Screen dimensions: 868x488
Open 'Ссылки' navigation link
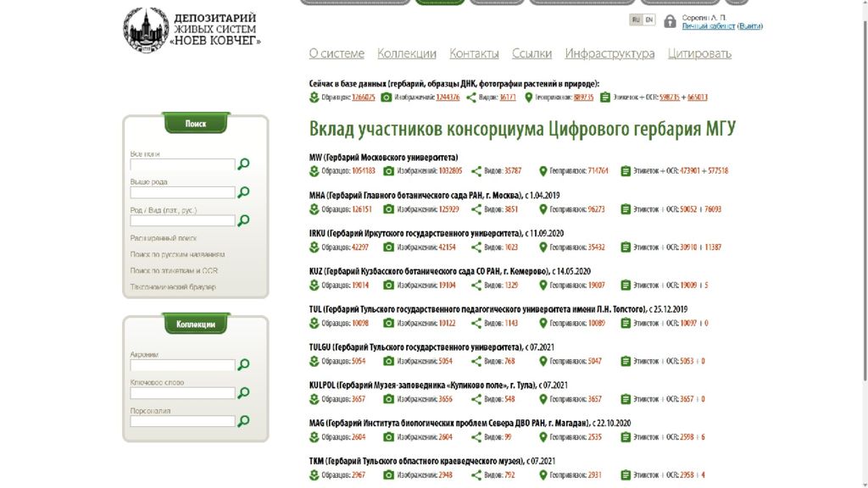[531, 53]
